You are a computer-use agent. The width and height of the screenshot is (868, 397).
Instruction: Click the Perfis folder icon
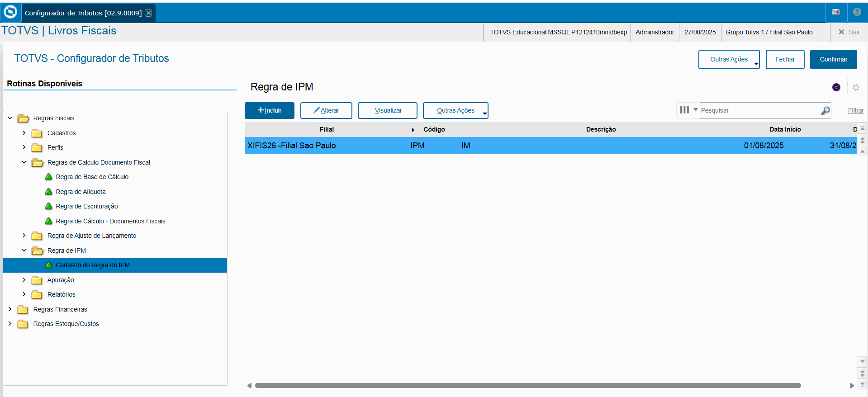[x=37, y=148]
